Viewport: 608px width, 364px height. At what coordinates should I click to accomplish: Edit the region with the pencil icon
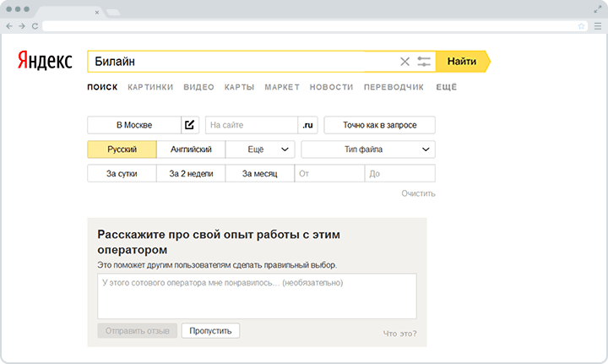point(190,125)
